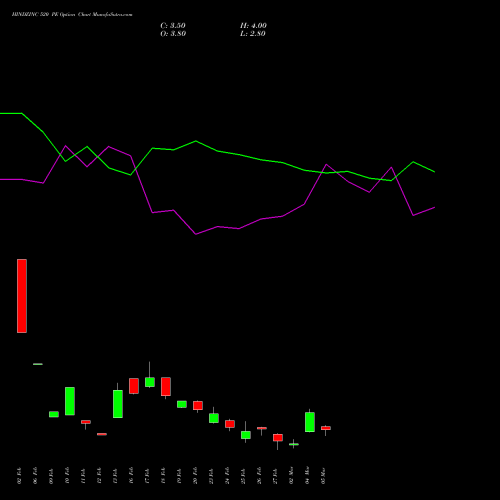Click the high price H: 4.00
The width and height of the screenshot is (500, 500).
click(253, 26)
